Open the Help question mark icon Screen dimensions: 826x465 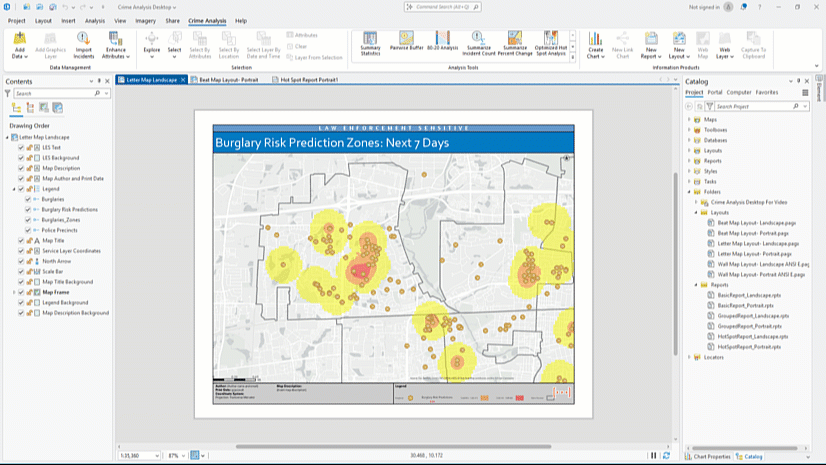coord(759,7)
